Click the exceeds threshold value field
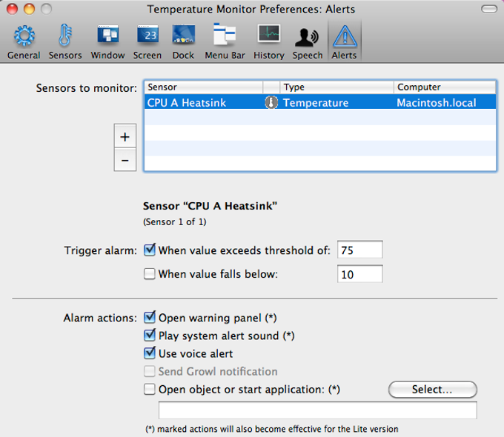 click(x=359, y=250)
